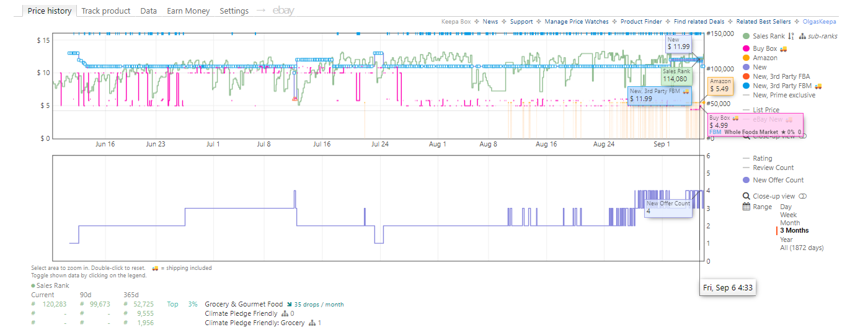Click the calendar icon next to Range
The height and width of the screenshot is (327, 868).
pos(746,207)
